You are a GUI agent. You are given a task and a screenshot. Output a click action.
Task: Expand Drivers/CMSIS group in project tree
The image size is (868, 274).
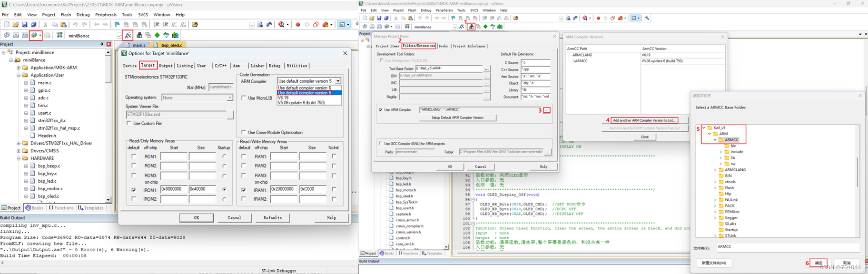(x=19, y=151)
